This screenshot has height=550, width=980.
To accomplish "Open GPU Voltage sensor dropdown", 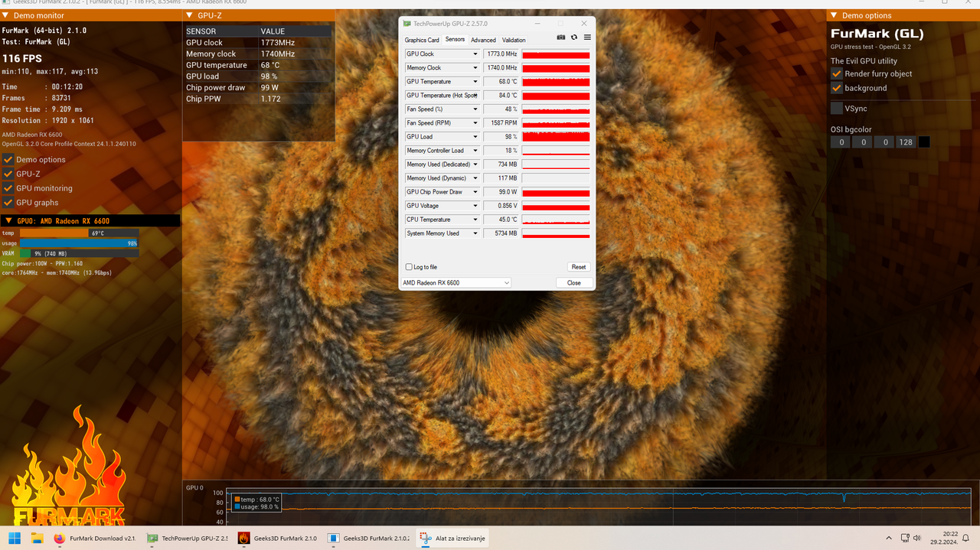I will pyautogui.click(x=475, y=206).
